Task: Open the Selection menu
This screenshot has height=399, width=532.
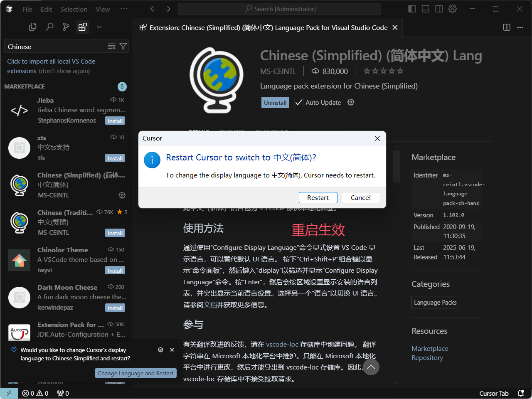Action: tap(74, 9)
